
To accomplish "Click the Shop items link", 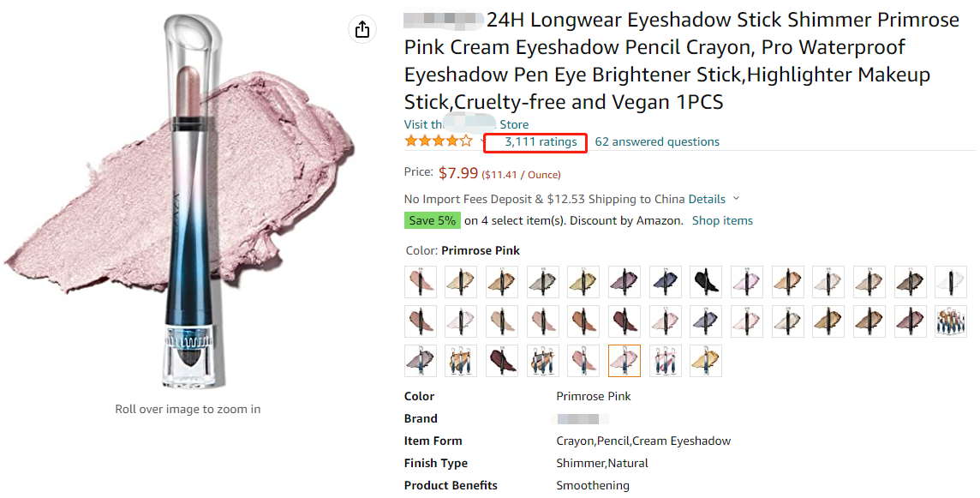I will point(722,220).
